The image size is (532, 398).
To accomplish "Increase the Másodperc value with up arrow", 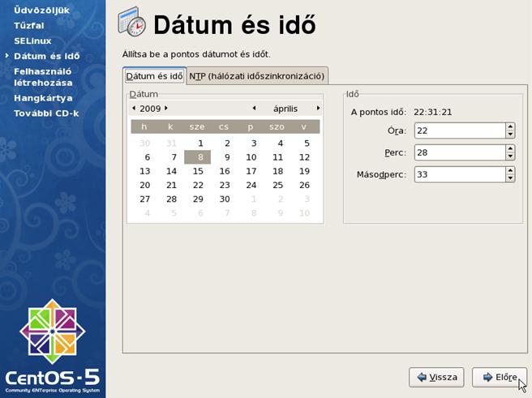I will [509, 170].
